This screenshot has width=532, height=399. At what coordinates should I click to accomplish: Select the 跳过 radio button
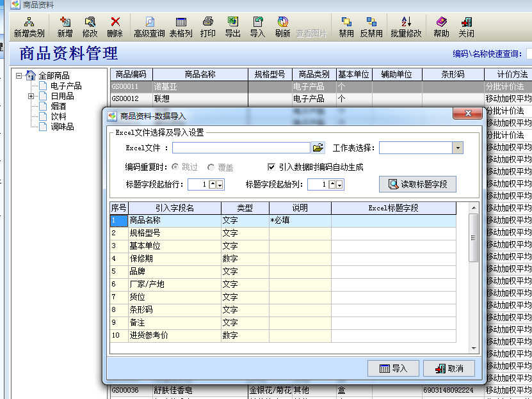coord(175,167)
